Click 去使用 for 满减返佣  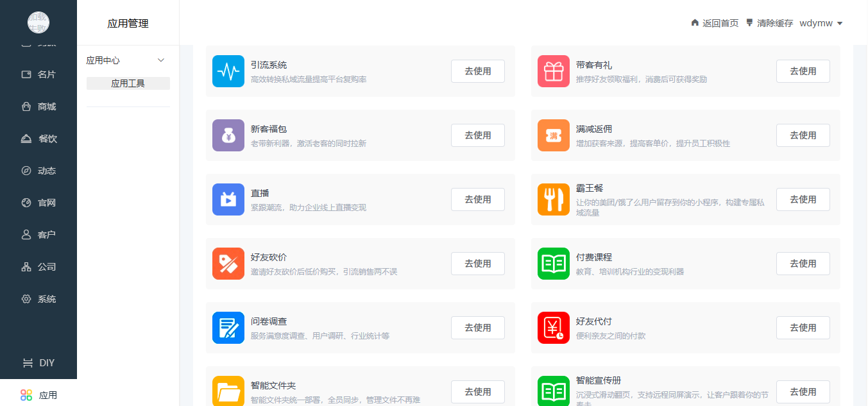point(803,135)
